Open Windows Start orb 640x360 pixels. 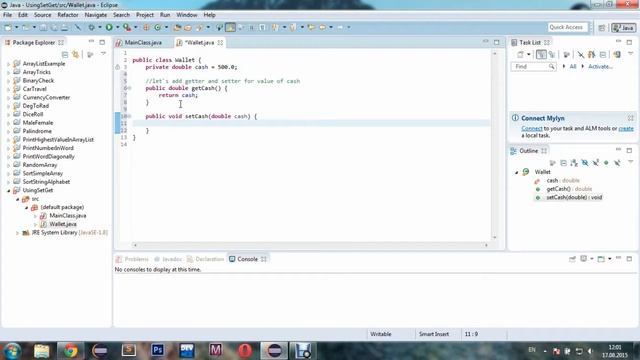[x=12, y=351]
